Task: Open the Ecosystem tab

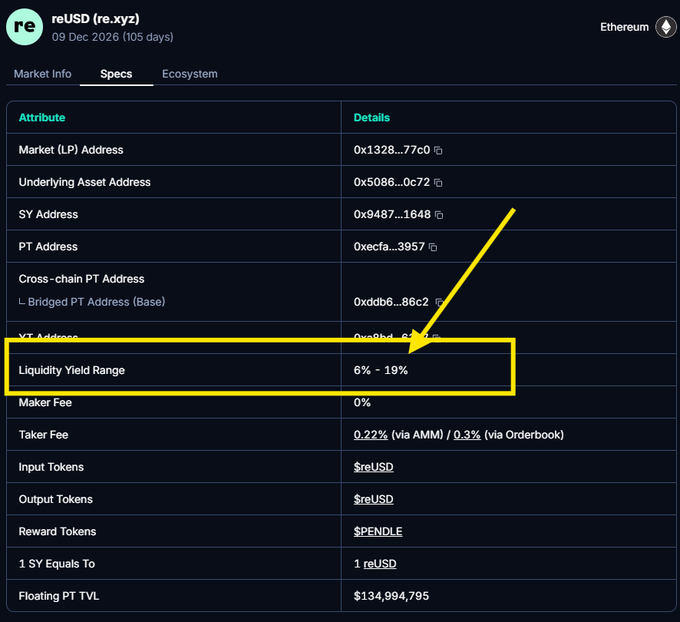Action: pos(190,74)
